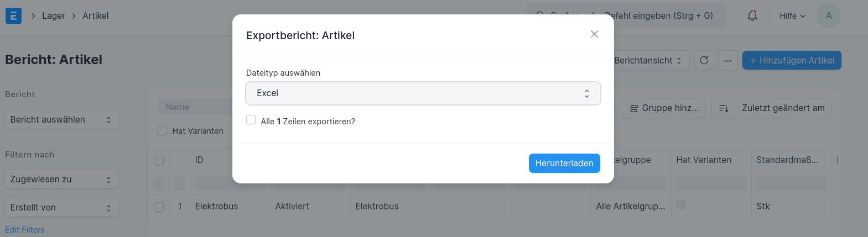Open the notifications bell icon
Image resolution: width=868 pixels, height=237 pixels.
tap(752, 15)
